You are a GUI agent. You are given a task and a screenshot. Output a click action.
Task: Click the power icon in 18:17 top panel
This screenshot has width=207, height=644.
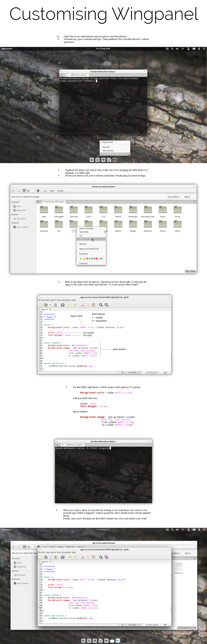pos(204,529)
